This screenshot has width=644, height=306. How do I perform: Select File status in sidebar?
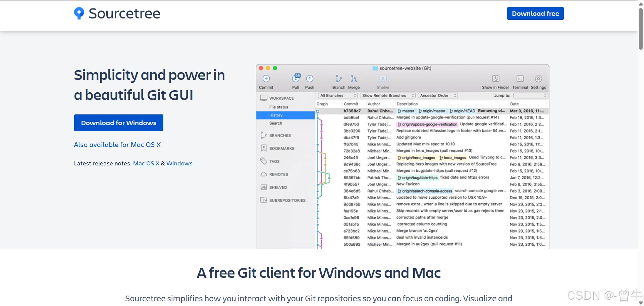tap(279, 107)
